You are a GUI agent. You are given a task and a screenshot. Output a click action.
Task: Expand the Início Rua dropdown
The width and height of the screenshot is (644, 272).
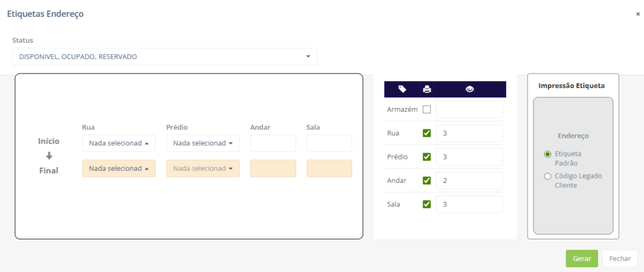[119, 143]
